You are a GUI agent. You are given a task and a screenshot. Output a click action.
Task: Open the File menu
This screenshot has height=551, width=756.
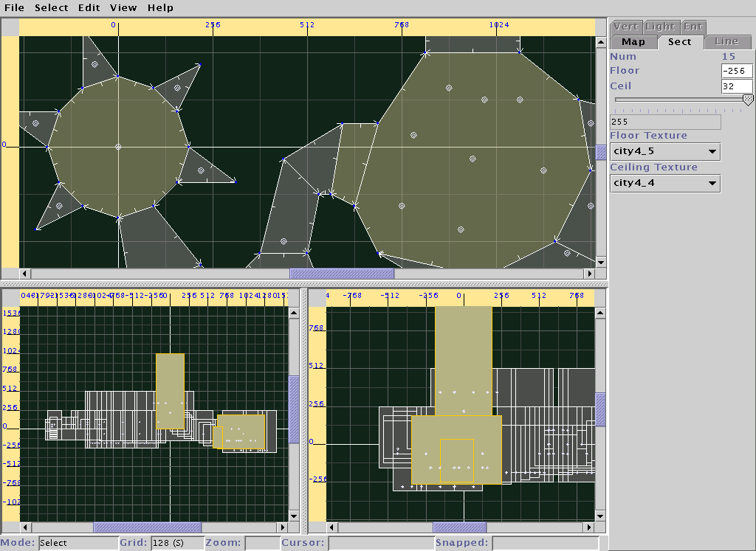tap(14, 8)
